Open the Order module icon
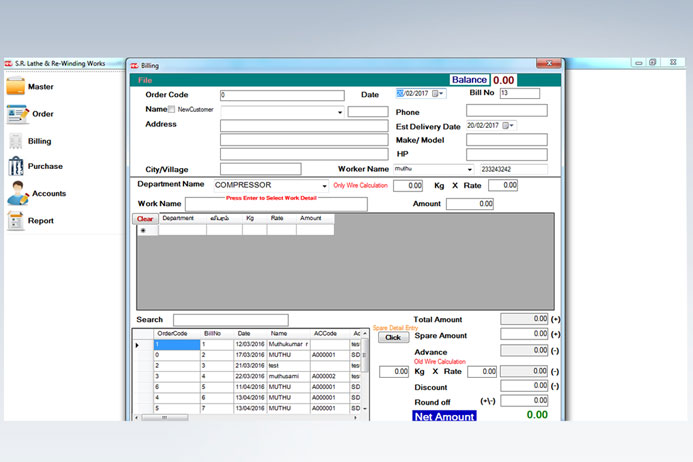The image size is (693, 462). point(16,114)
